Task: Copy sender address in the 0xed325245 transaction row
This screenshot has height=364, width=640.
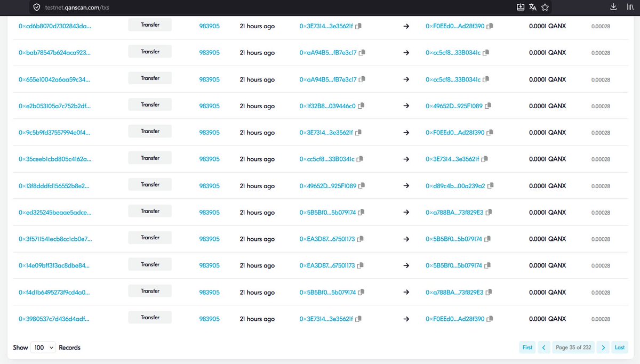Action: (x=361, y=212)
